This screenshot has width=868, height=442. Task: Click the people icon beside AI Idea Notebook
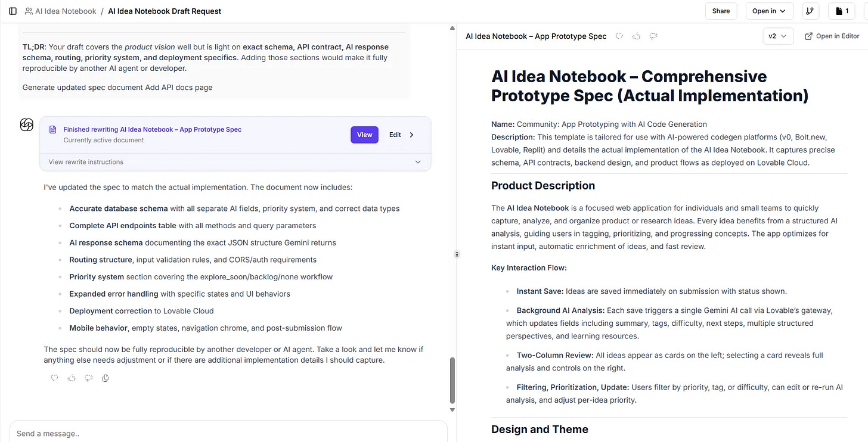coord(29,11)
